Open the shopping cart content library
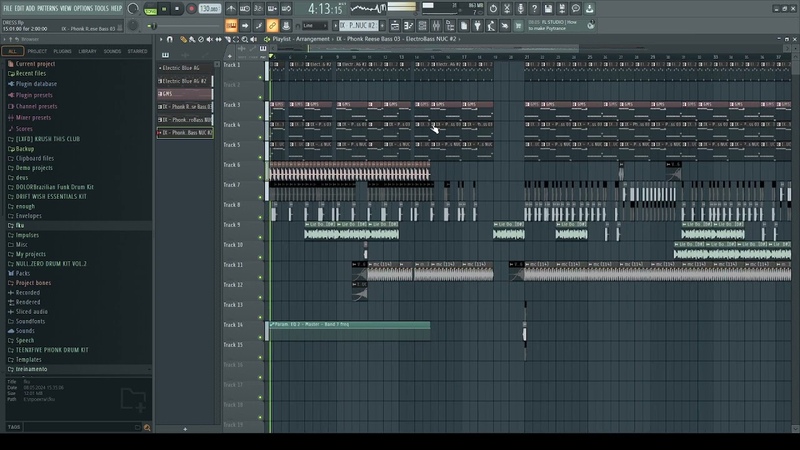Screen dimensions: 800x450 518,26
